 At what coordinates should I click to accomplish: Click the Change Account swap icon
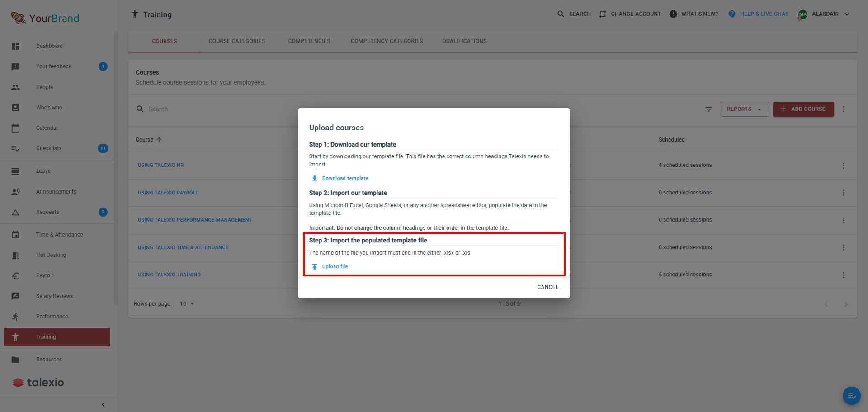click(x=603, y=14)
